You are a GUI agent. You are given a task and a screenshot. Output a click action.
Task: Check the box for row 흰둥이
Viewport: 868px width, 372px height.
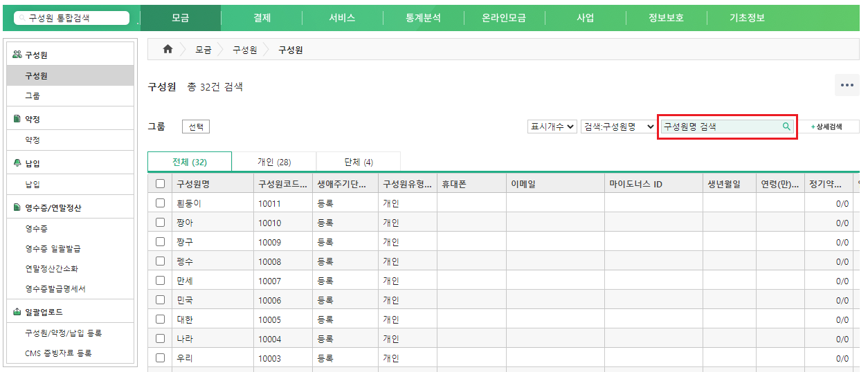[161, 203]
